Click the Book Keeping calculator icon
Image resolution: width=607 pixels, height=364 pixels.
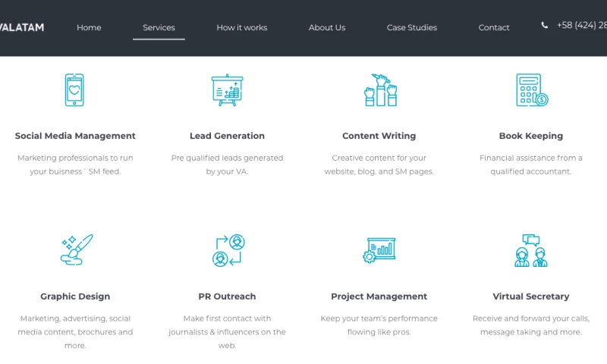tap(532, 89)
